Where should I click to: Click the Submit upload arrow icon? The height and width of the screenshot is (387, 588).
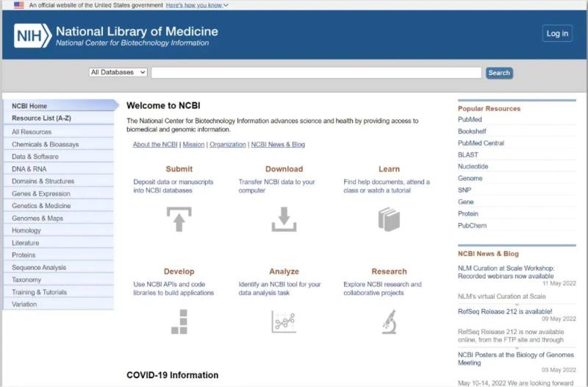click(179, 219)
